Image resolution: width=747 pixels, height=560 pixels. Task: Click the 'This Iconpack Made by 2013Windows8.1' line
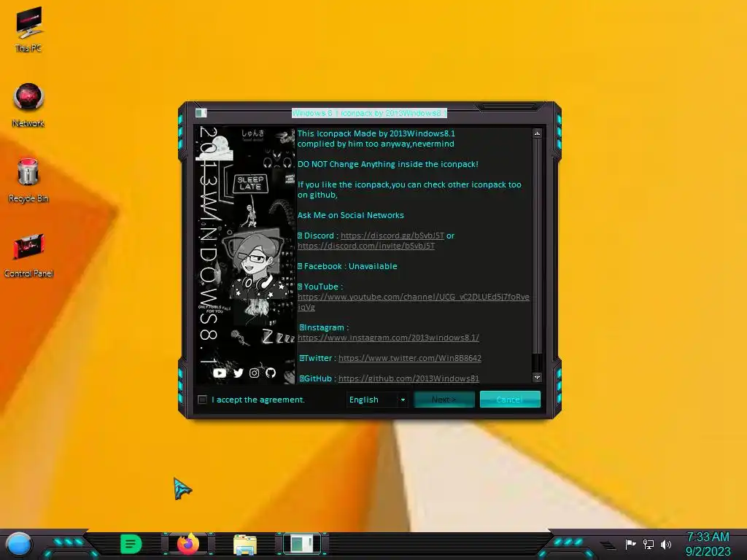coord(376,134)
